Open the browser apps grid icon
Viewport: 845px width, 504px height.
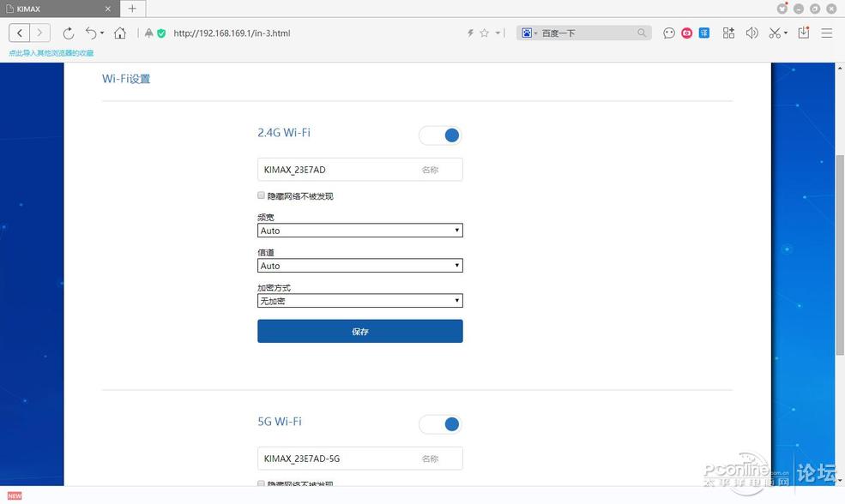pos(727,33)
